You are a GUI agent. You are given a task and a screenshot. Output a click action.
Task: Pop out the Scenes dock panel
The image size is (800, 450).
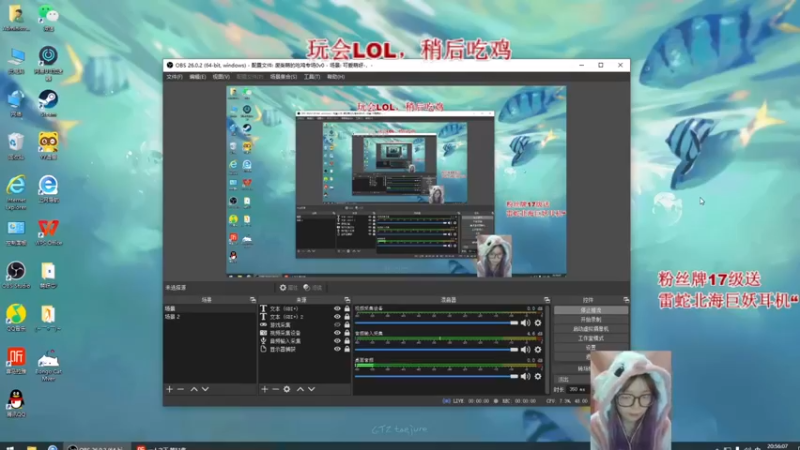(x=253, y=300)
